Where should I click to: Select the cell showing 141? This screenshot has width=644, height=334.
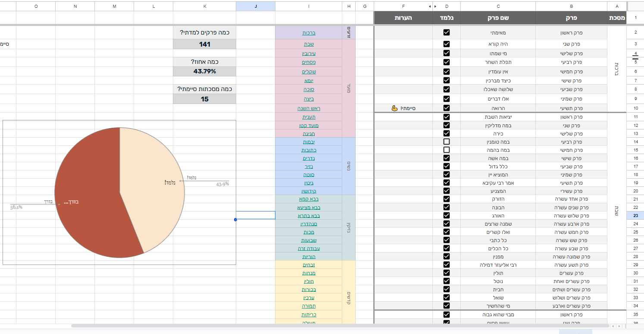tap(205, 44)
